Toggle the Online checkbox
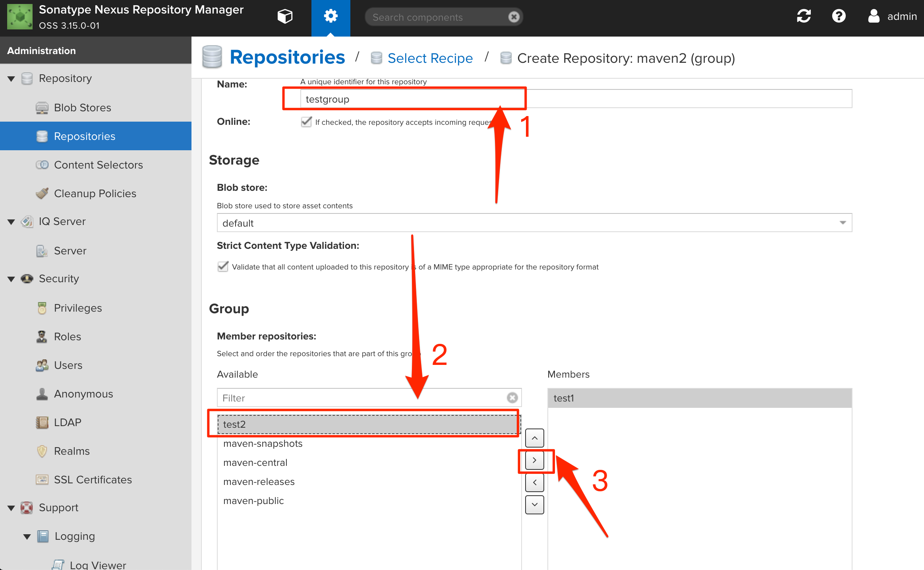Screen dimensions: 924x570 [x=306, y=122]
